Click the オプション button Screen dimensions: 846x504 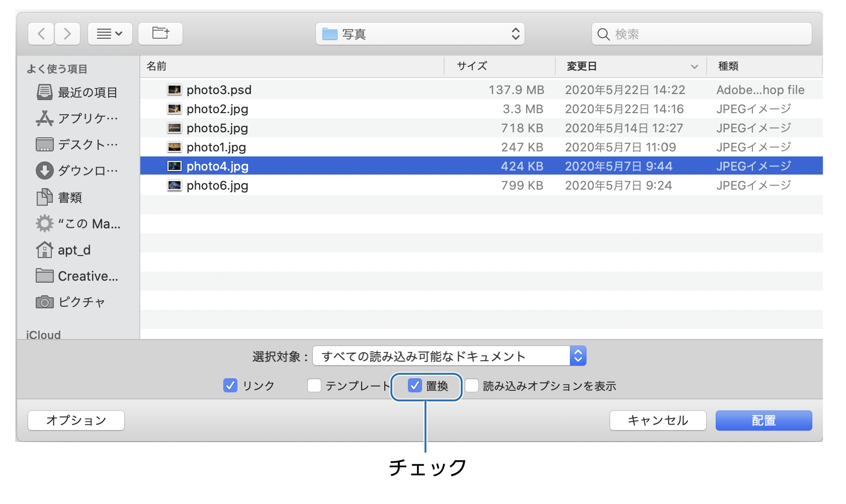coord(76,421)
